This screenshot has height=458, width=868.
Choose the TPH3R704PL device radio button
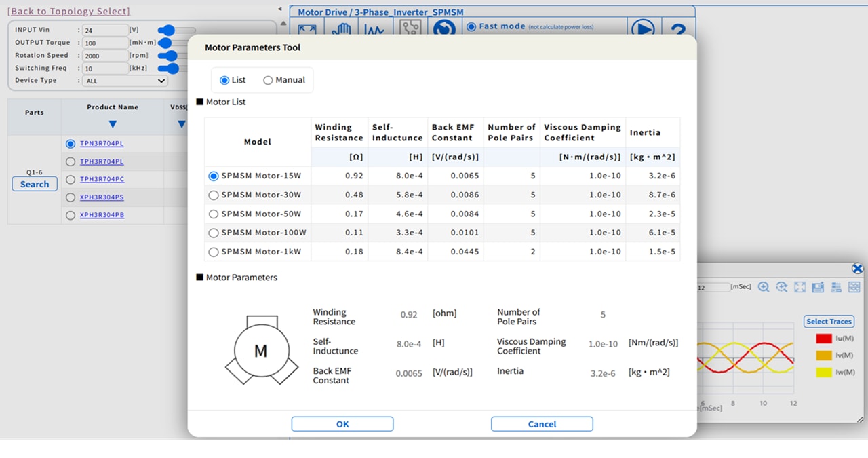click(x=71, y=161)
